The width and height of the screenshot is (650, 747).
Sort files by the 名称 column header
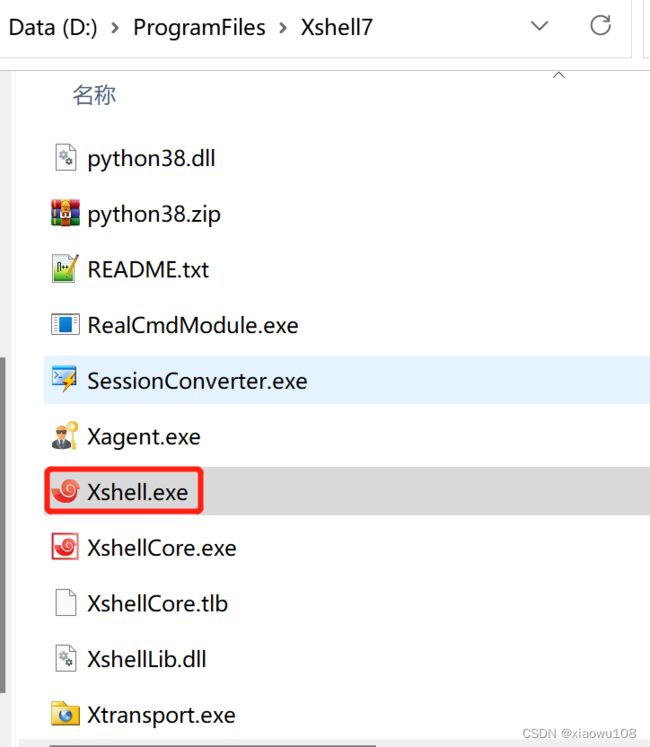[x=94, y=95]
